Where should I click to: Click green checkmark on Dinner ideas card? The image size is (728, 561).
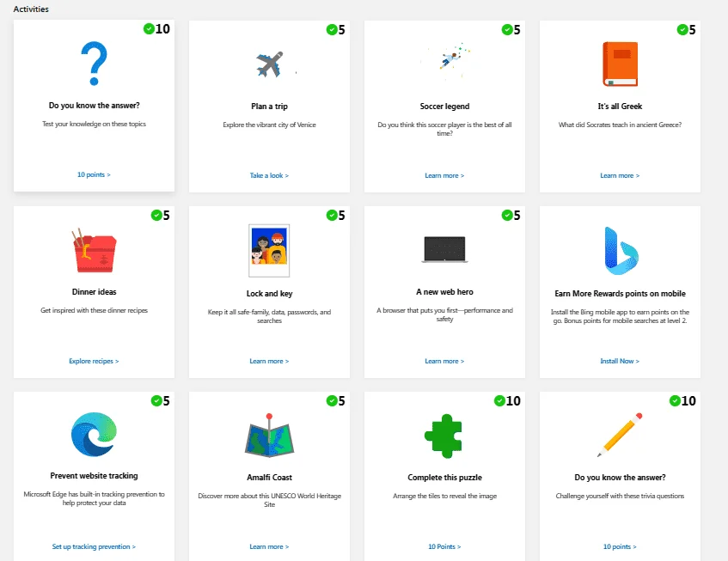pos(156,216)
